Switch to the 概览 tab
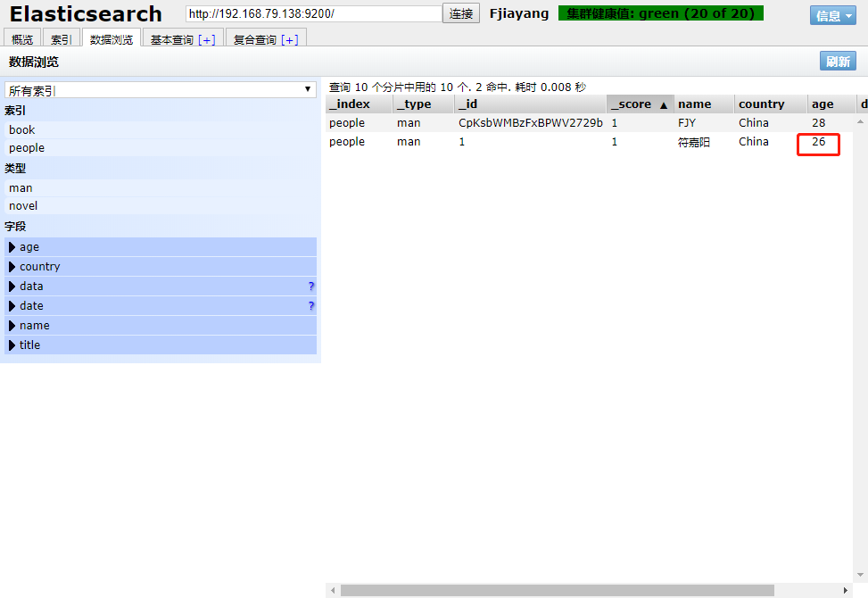Image resolution: width=868 pixels, height=598 pixels. coord(22,39)
